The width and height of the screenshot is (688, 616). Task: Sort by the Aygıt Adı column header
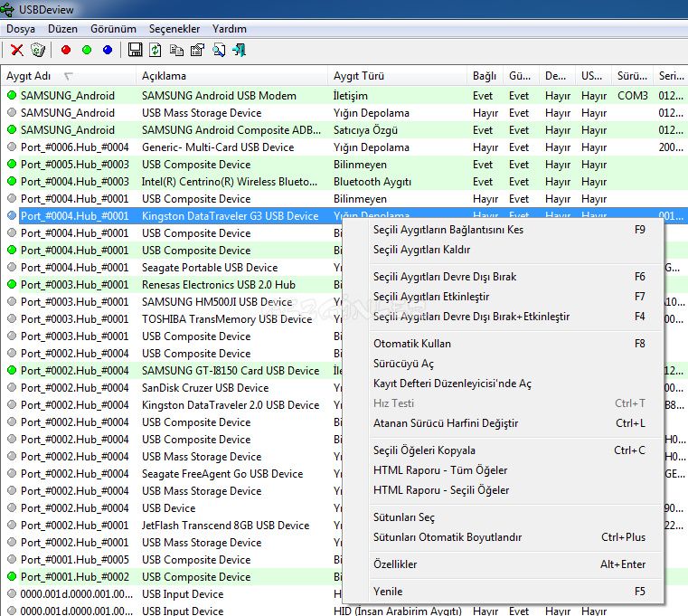[69, 76]
